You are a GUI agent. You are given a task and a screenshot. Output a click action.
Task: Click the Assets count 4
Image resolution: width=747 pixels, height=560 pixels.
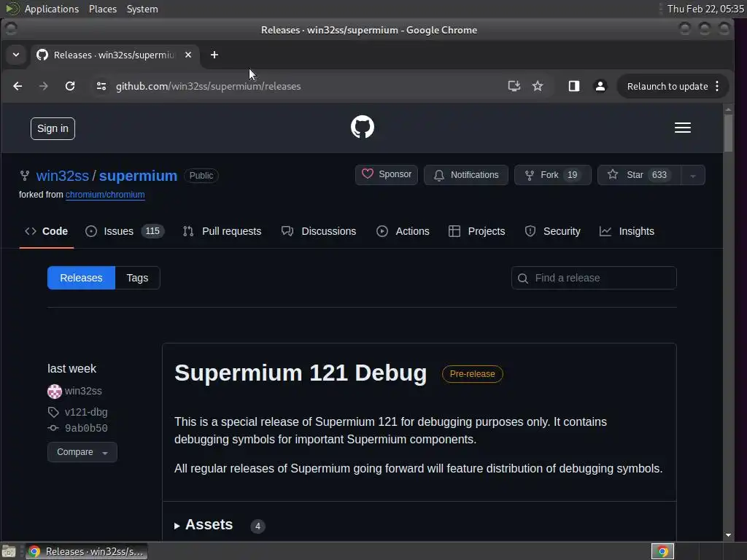258,526
